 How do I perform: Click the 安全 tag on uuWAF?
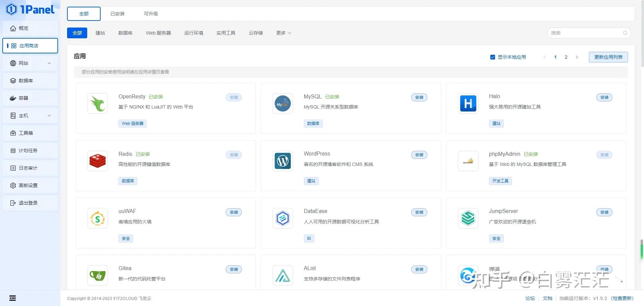[x=126, y=238]
